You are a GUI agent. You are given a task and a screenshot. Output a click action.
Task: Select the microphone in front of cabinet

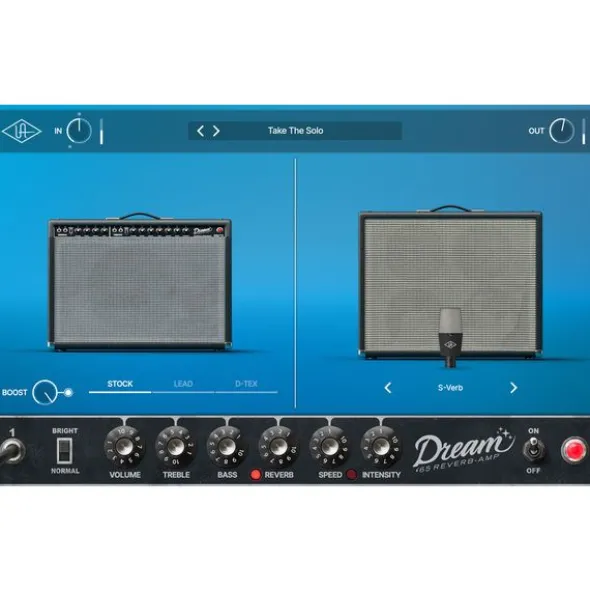(450, 337)
